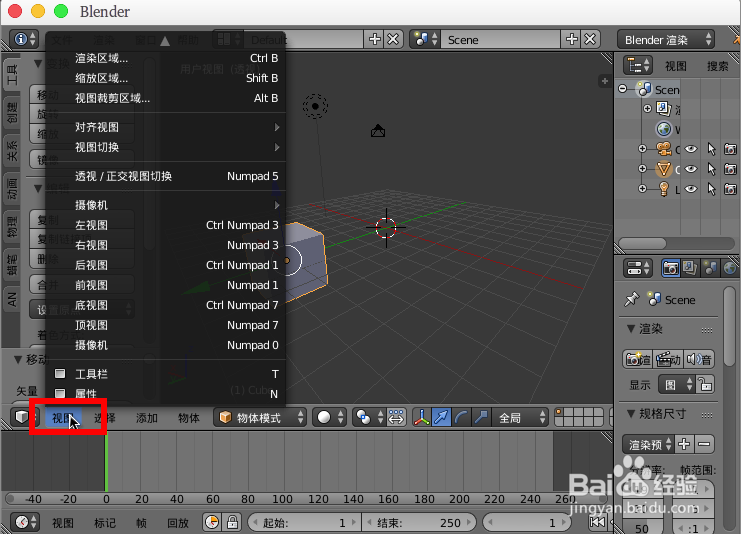Jump to timeline start frame button
Screen dimensions: 741x534
598,522
